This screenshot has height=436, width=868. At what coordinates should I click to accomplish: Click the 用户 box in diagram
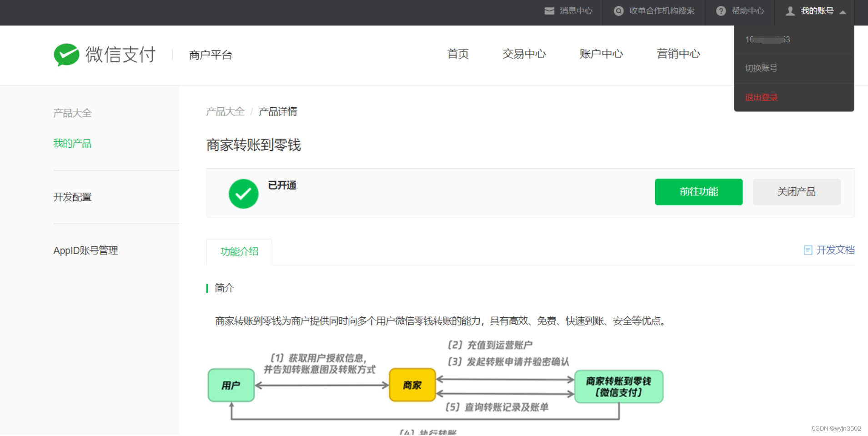click(x=231, y=385)
